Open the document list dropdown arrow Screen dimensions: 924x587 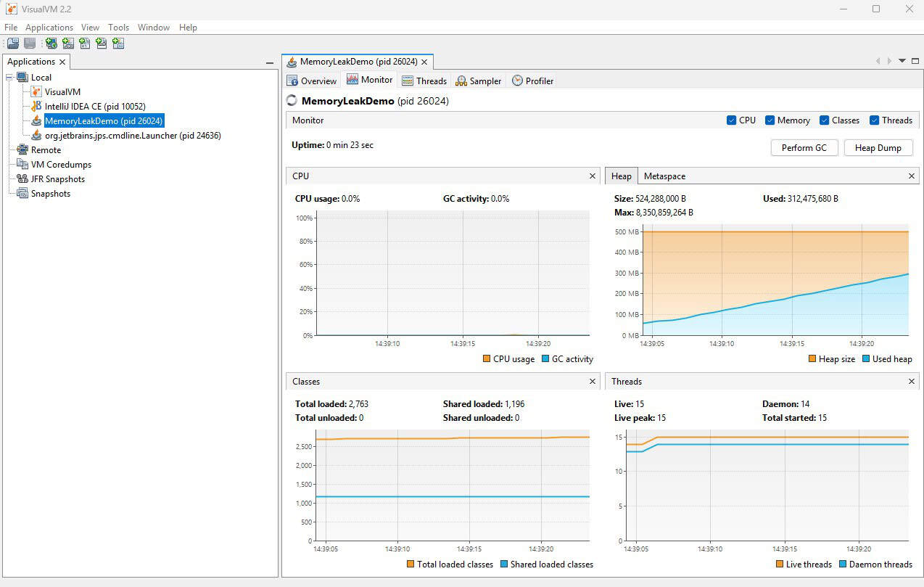pos(902,61)
